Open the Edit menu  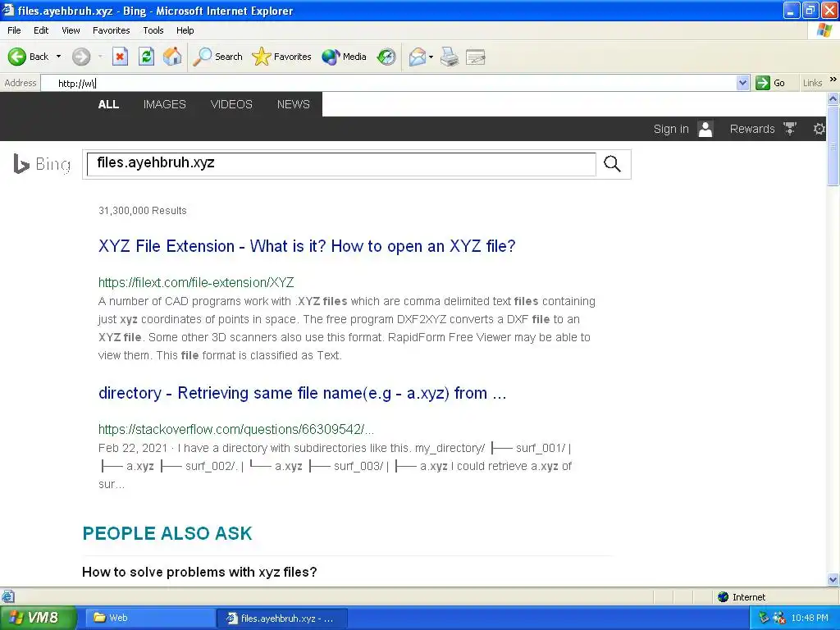pos(41,30)
